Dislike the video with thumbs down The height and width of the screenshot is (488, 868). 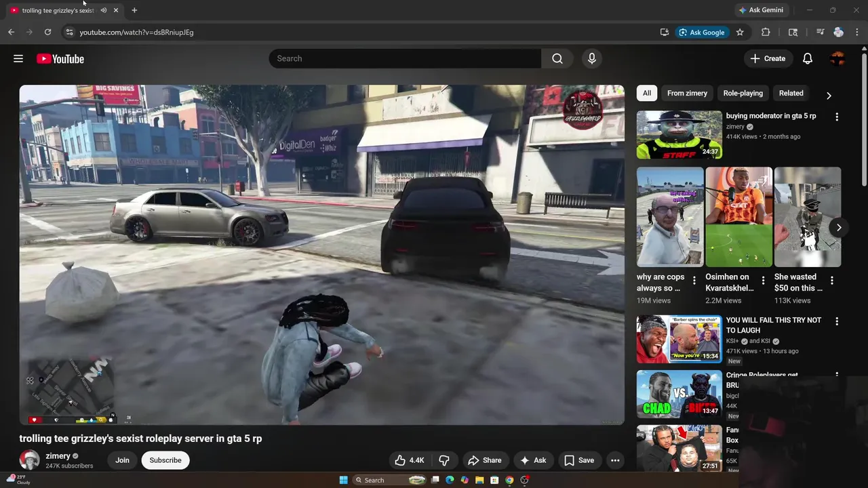click(444, 460)
